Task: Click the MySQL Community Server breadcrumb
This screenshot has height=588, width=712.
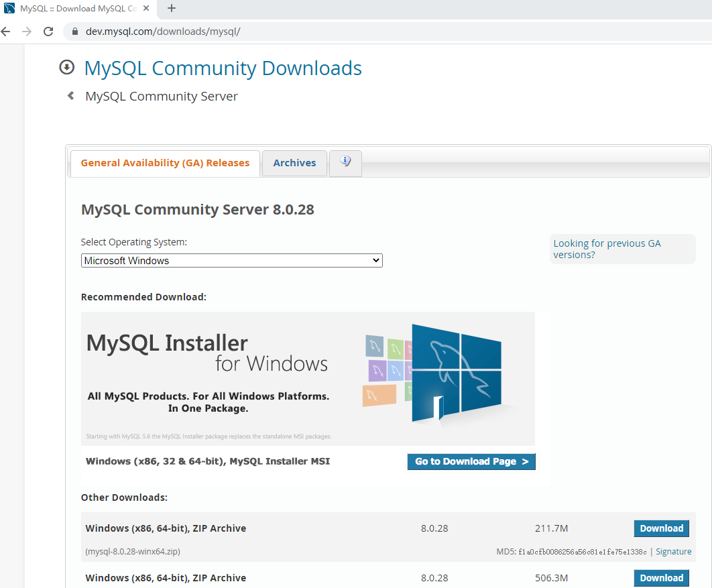Action: (x=162, y=97)
